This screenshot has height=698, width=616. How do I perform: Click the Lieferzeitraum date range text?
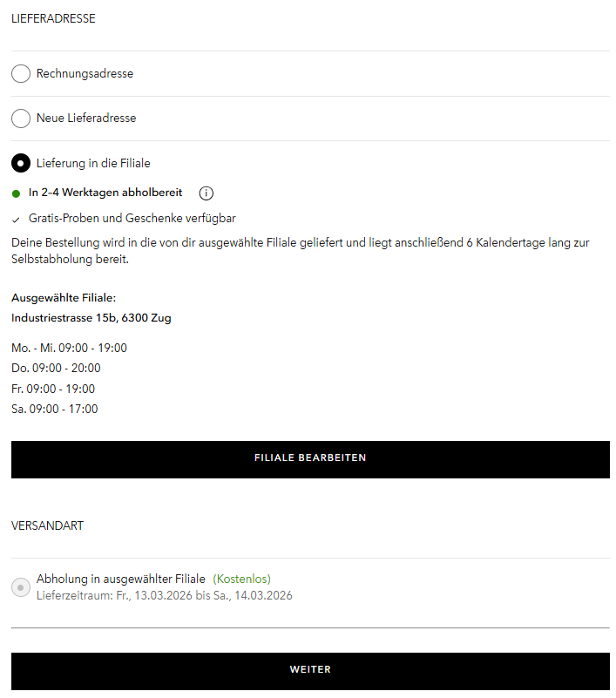(164, 595)
